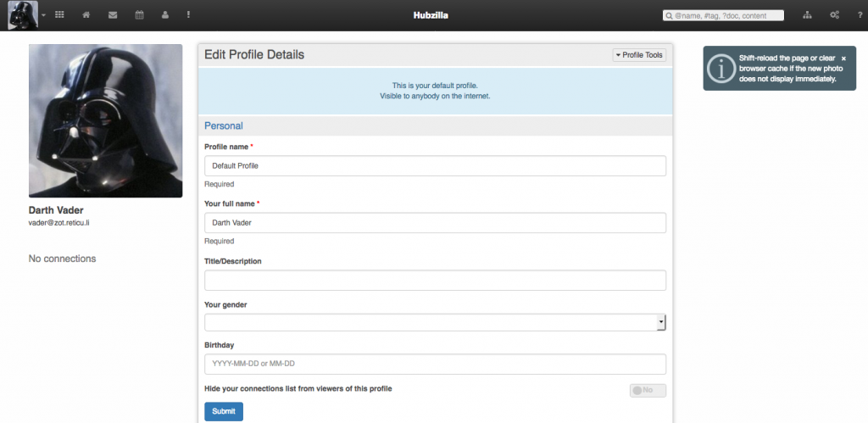Open the avatar menu arrow in navbar

43,16
